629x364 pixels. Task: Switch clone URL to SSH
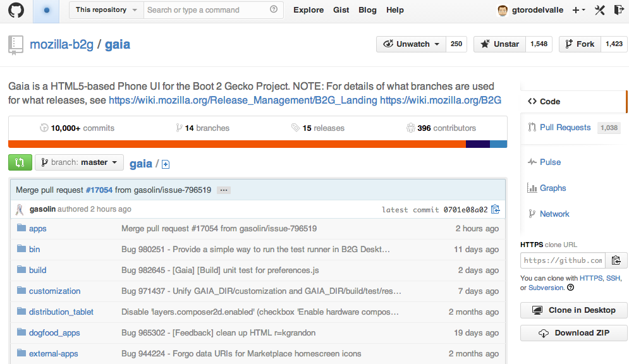[x=613, y=278]
